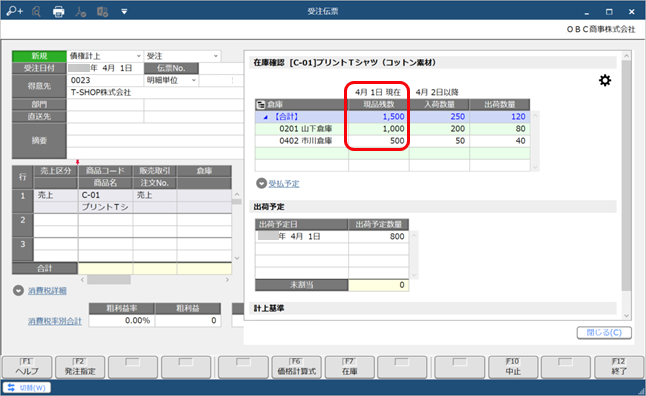This screenshot has height=396, width=646.
Task: Click the 新規 status label
Action: point(39,56)
